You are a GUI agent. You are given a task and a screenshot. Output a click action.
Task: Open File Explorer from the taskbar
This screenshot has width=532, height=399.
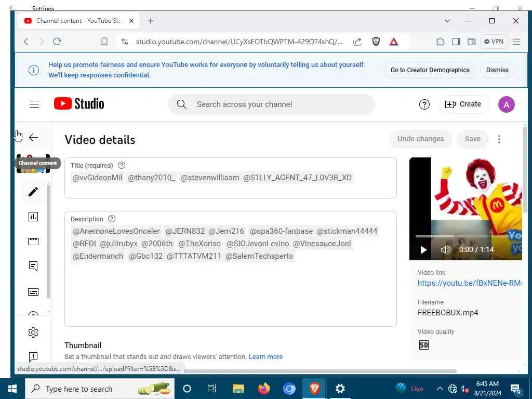pos(238,389)
